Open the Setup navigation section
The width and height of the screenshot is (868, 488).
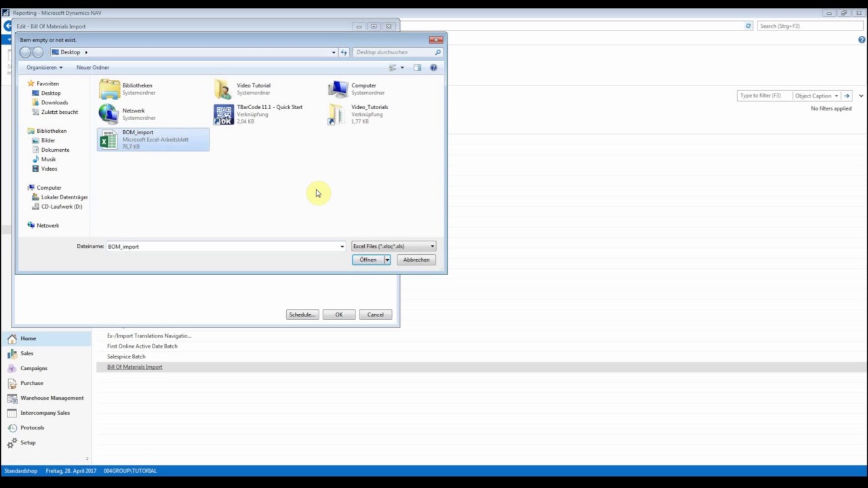45,443
